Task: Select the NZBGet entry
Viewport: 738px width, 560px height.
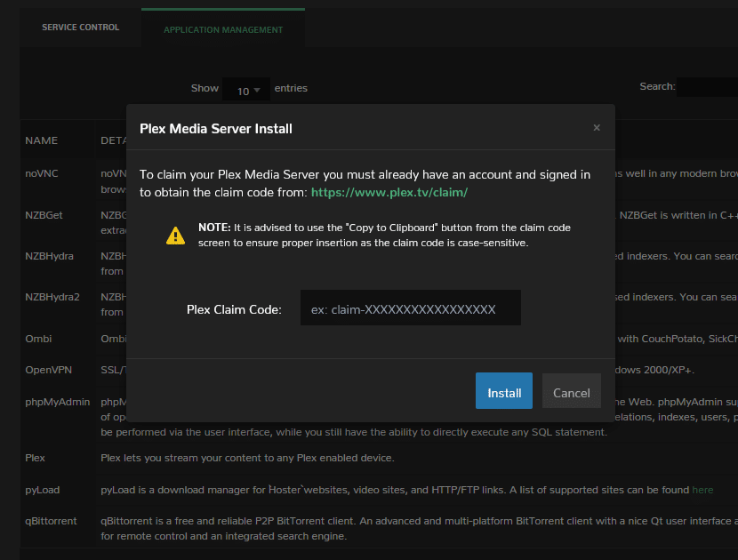Action: [x=46, y=214]
